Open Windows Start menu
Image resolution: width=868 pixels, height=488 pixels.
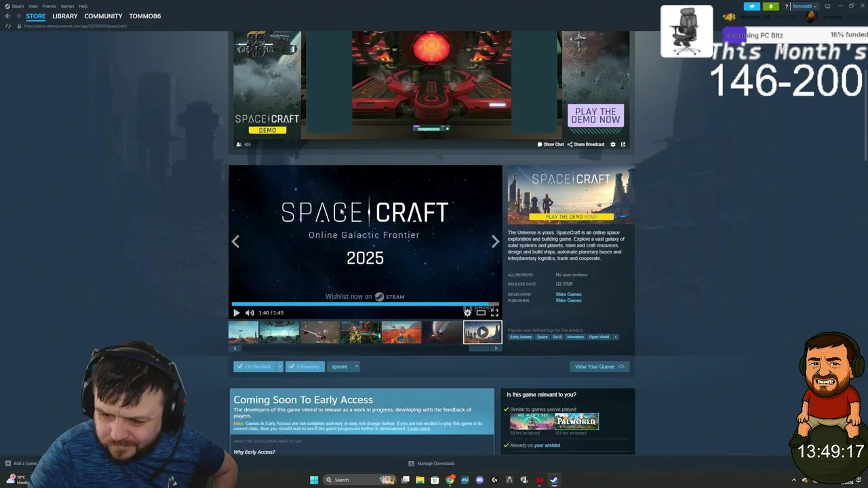point(314,480)
